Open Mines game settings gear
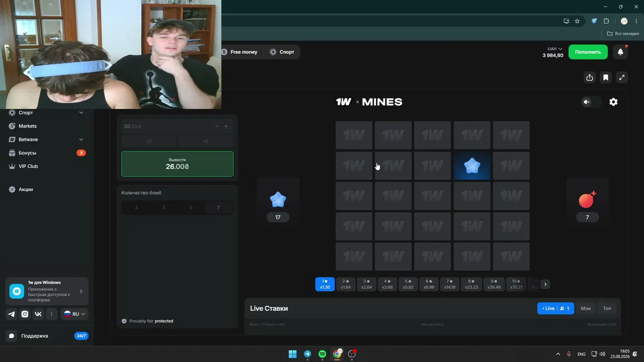Viewport: 644px width, 362px height. click(613, 102)
